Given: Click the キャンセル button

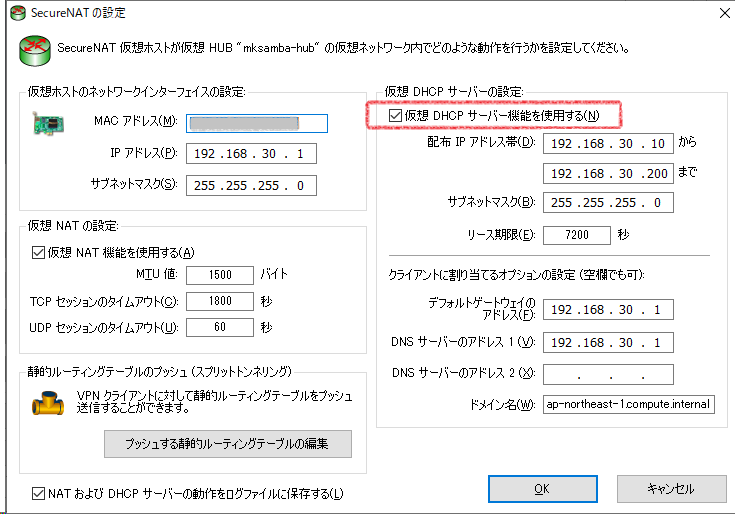Looking at the screenshot, I should click(671, 489).
